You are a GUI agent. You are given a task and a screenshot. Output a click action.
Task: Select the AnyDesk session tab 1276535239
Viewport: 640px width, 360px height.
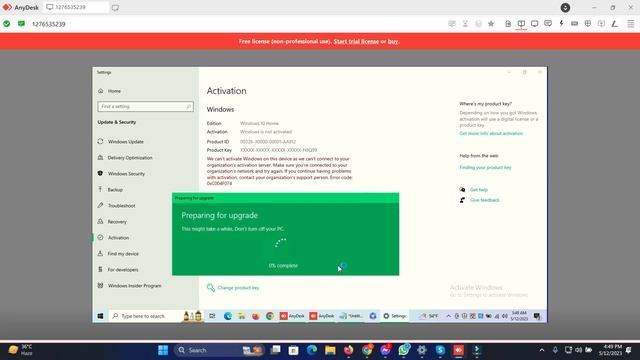click(x=76, y=7)
